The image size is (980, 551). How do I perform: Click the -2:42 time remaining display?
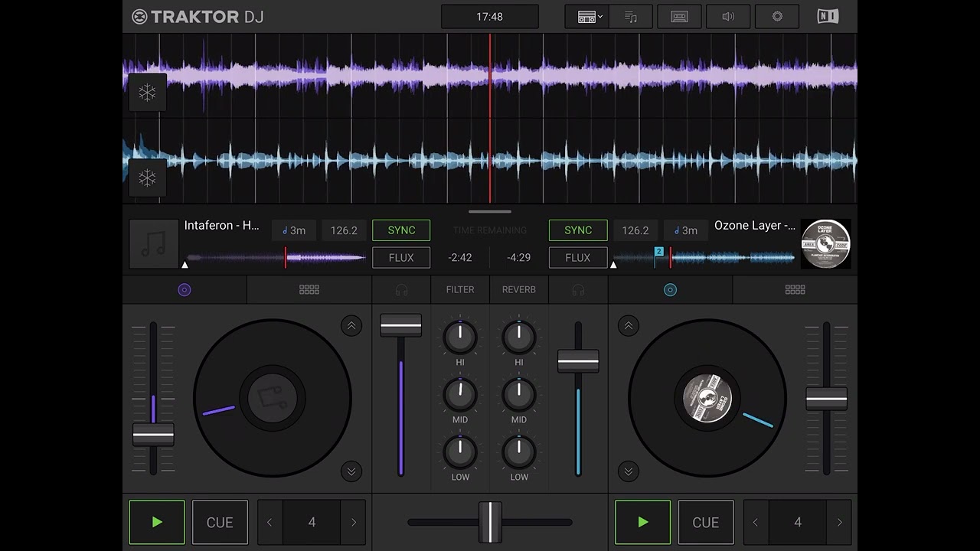460,258
